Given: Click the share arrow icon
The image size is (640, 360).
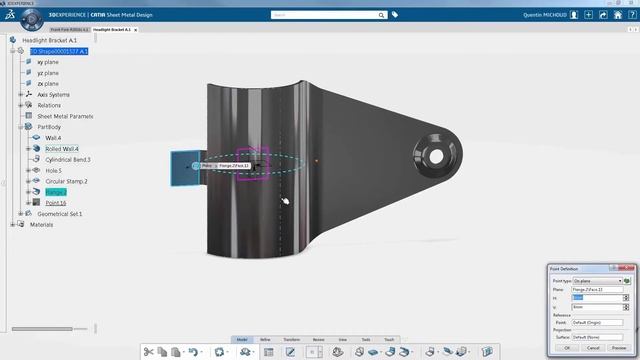Looking at the screenshot, I should pyautogui.click(x=603, y=15).
